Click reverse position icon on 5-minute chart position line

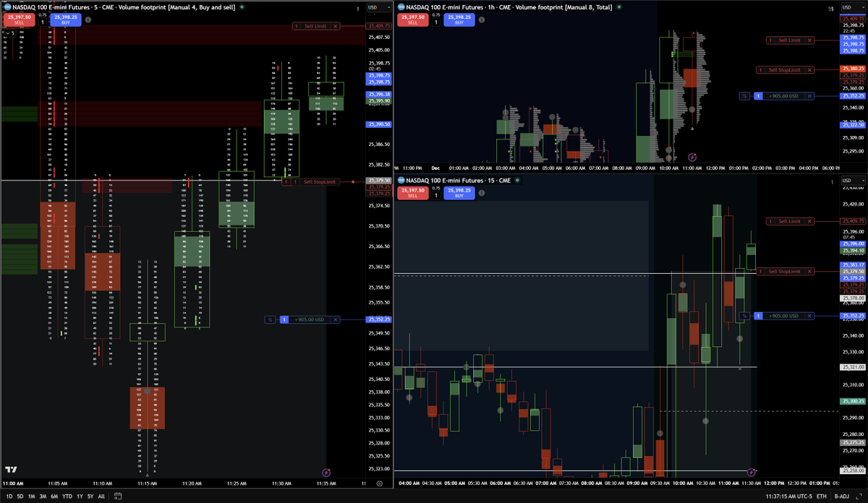(x=270, y=319)
